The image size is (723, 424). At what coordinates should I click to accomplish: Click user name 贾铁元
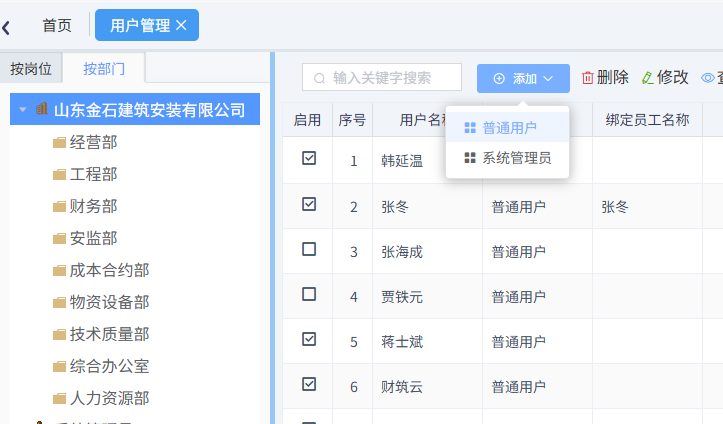(x=402, y=297)
